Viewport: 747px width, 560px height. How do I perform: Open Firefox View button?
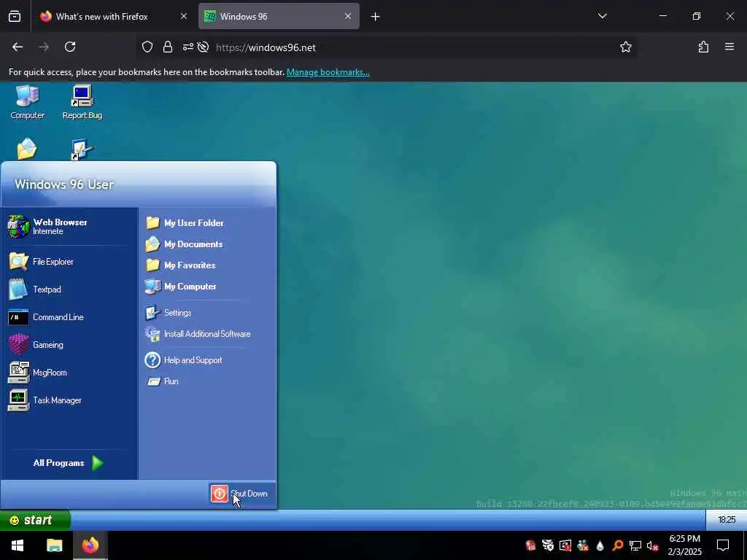click(15, 17)
